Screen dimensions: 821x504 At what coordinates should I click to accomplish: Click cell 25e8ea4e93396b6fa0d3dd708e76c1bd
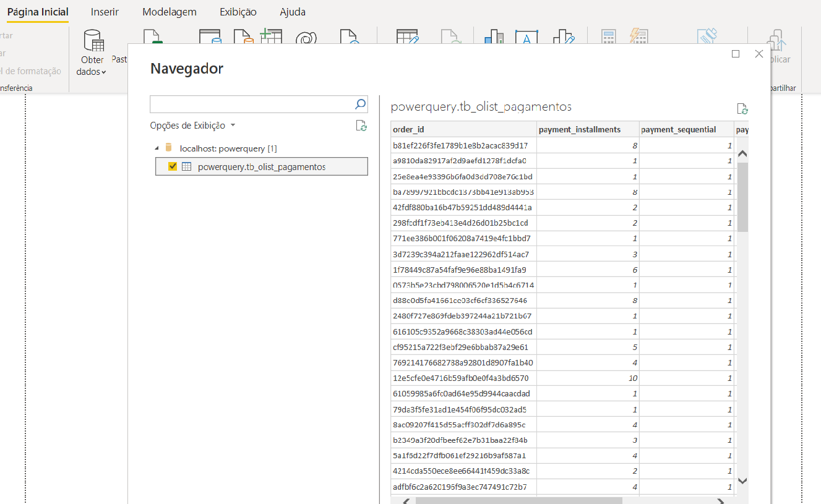[x=463, y=176]
